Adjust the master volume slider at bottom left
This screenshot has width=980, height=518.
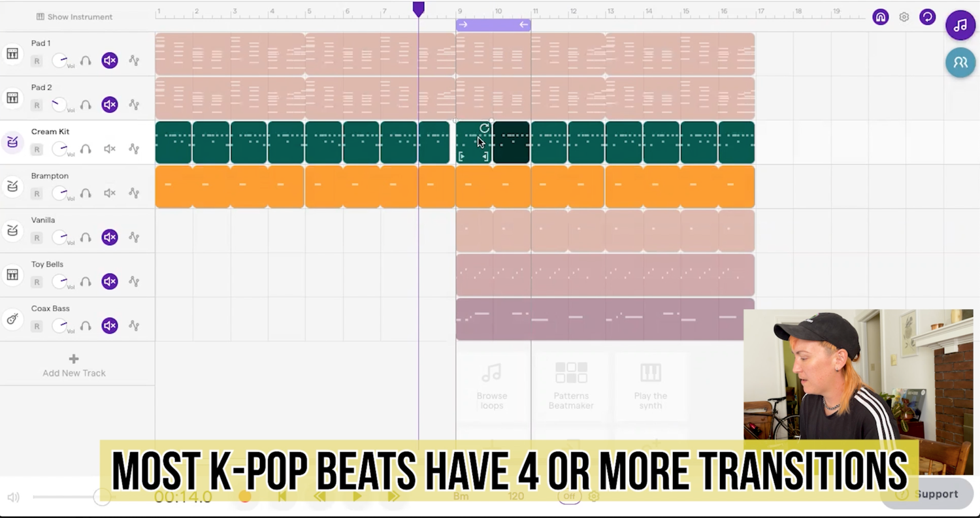[103, 497]
